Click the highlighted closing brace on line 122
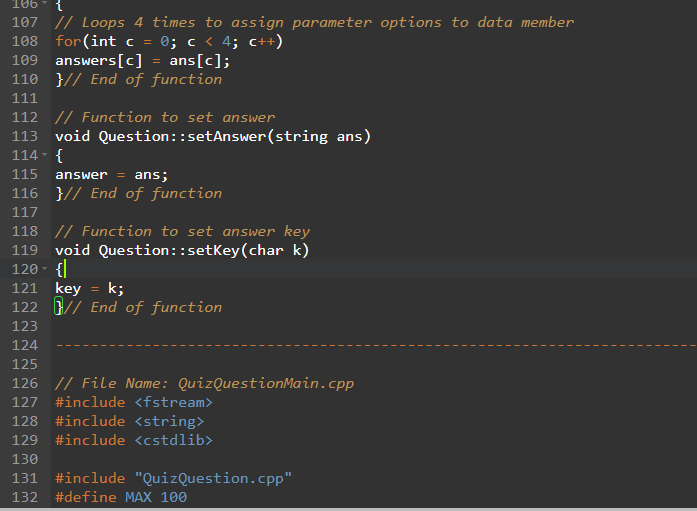The image size is (697, 511). pyautogui.click(x=59, y=307)
